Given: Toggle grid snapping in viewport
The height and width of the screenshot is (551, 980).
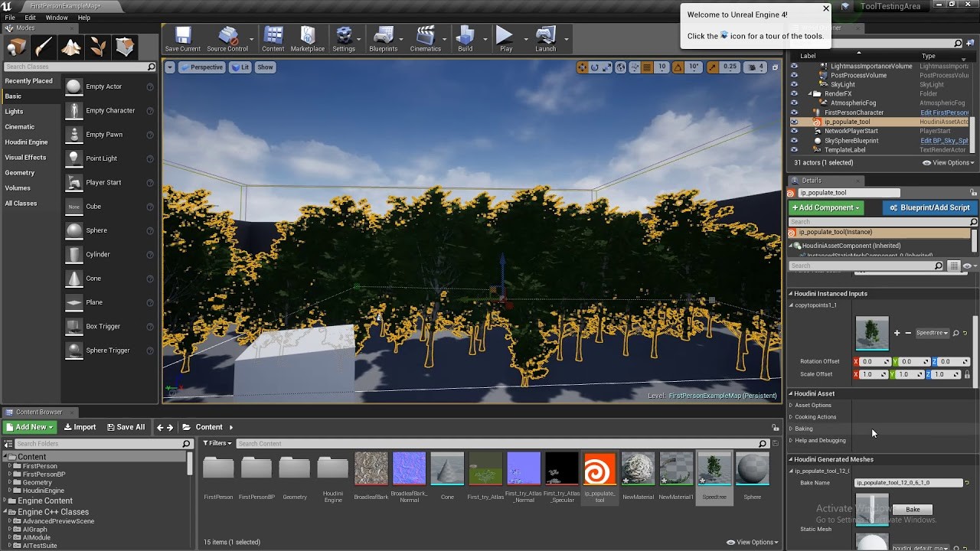Looking at the screenshot, I should (x=647, y=67).
